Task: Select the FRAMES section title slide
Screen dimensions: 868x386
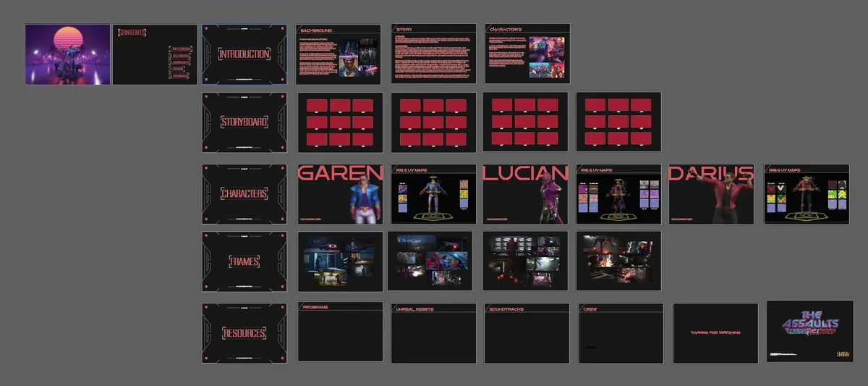Action: coord(244,261)
